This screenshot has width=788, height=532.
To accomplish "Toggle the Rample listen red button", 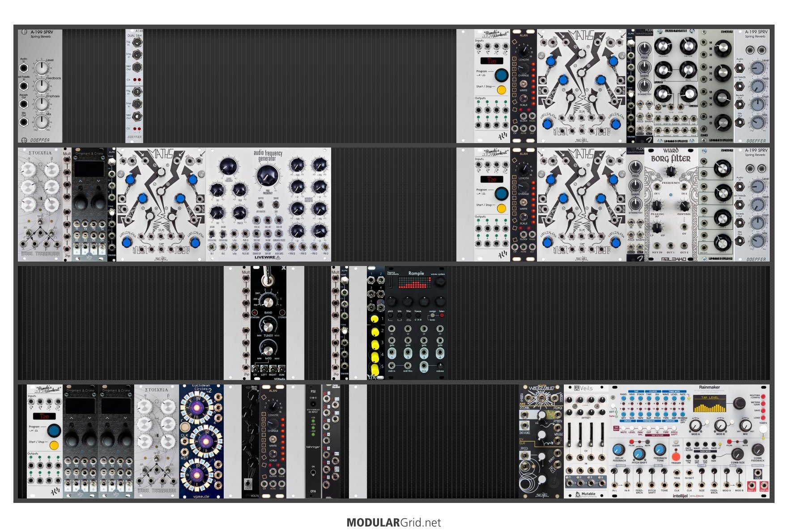I will pyautogui.click(x=442, y=315).
